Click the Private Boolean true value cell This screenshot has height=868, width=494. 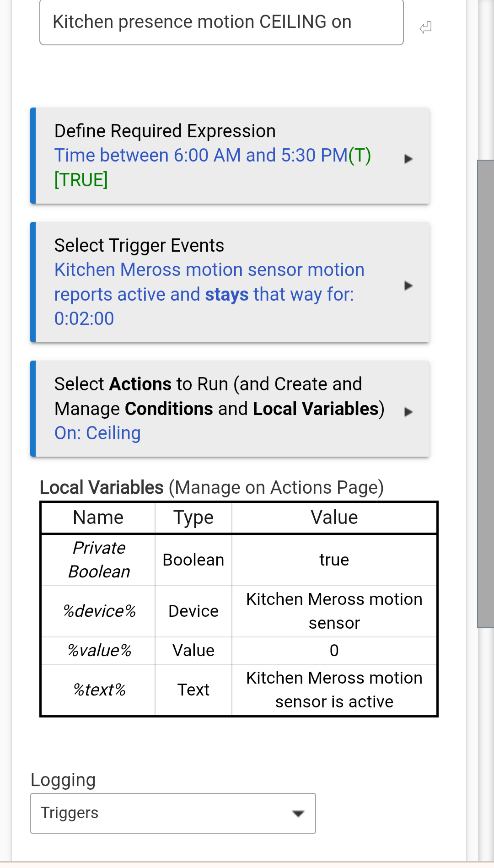[334, 560]
